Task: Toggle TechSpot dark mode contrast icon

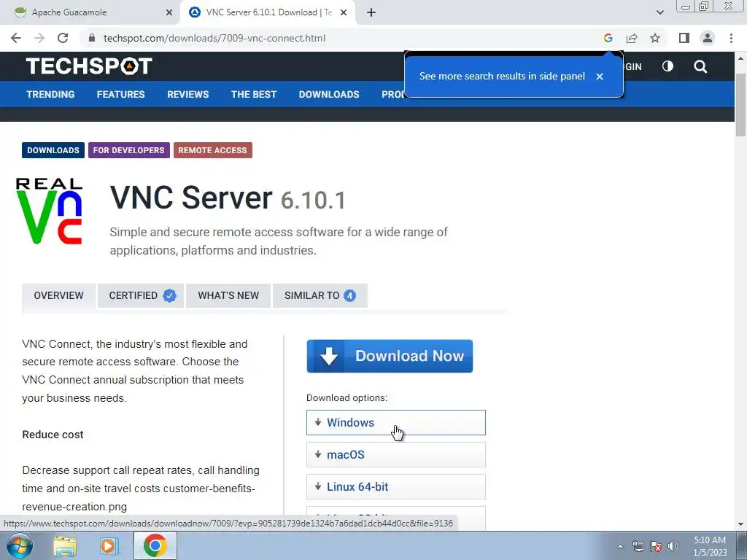Action: click(x=668, y=66)
